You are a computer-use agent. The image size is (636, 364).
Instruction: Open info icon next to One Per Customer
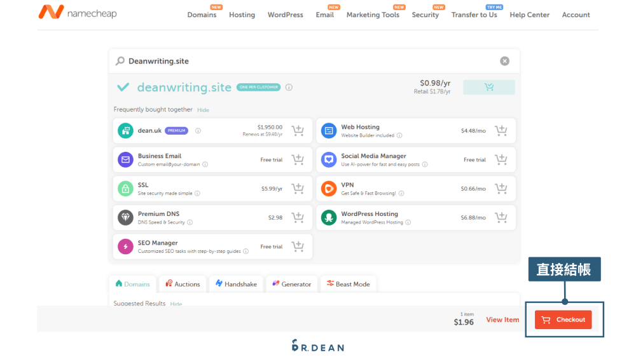pyautogui.click(x=289, y=87)
